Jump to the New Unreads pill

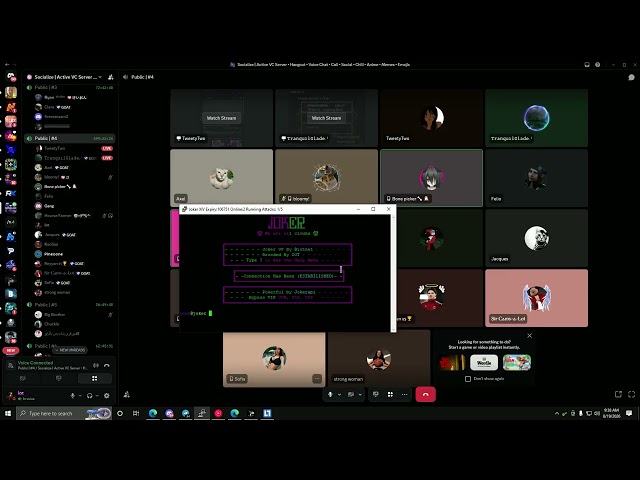point(70,350)
